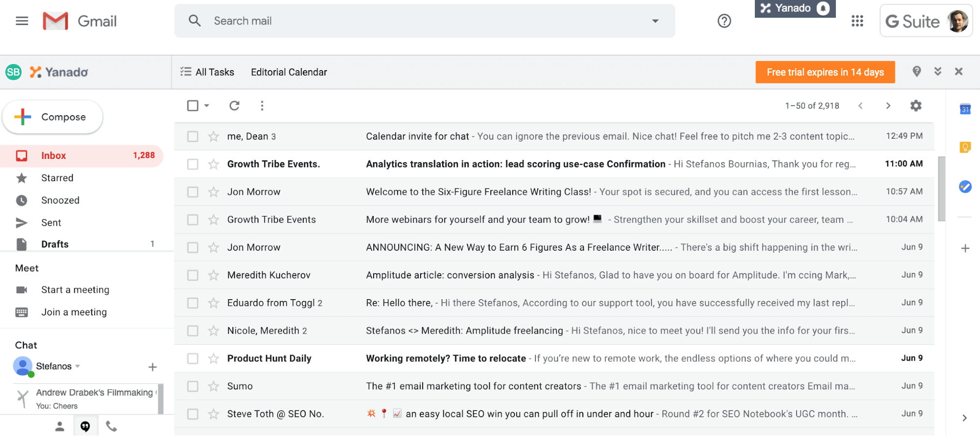The width and height of the screenshot is (980, 436).
Task: Select Steve Toth email checkbox
Action: (193, 414)
